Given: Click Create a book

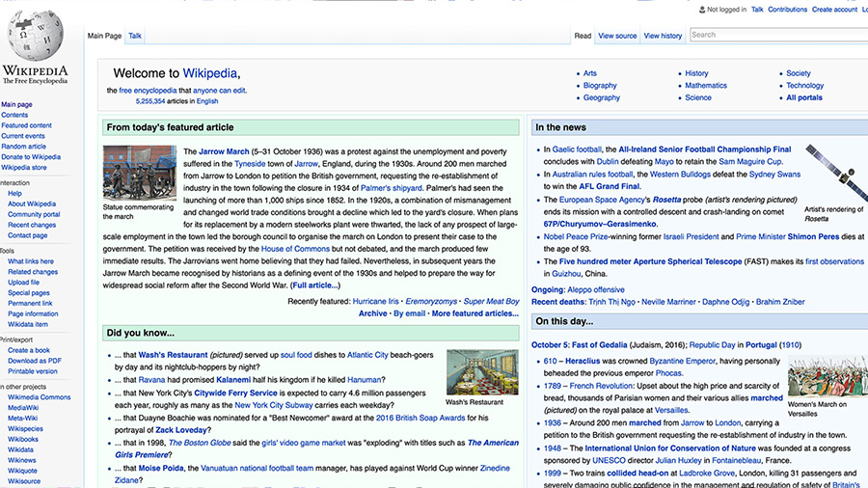Looking at the screenshot, I should pyautogui.click(x=29, y=350).
